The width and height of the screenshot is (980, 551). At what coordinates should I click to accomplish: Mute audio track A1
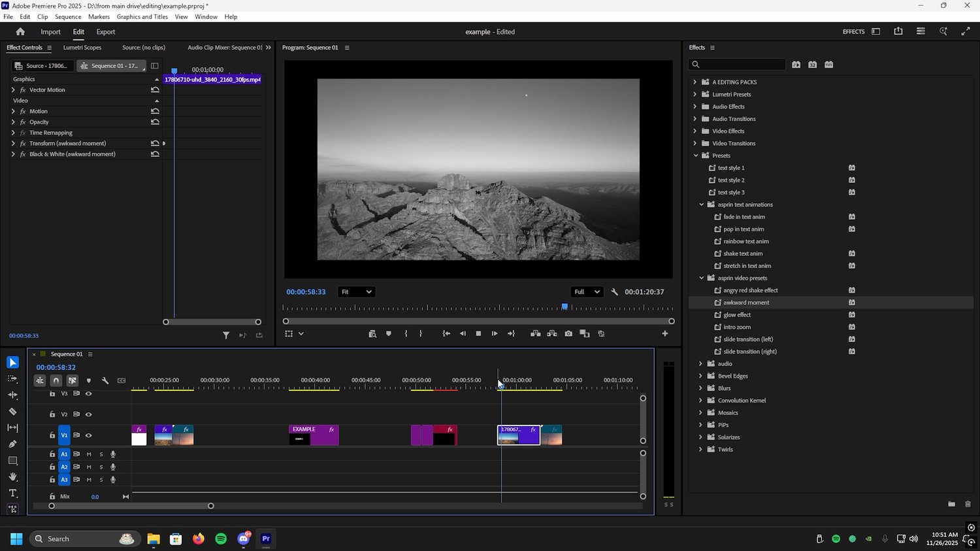pyautogui.click(x=89, y=454)
